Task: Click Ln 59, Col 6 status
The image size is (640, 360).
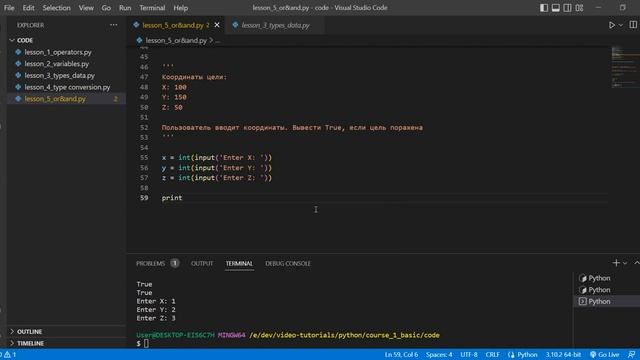Action: 401,355
